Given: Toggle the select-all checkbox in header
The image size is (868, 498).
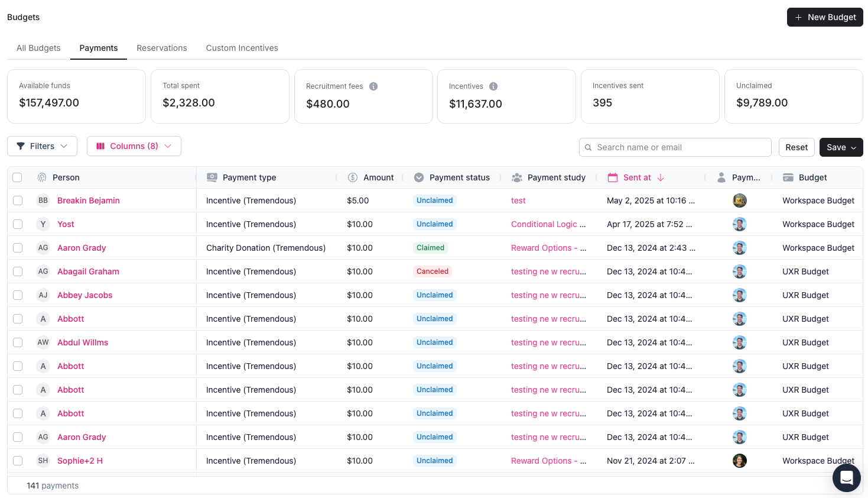Looking at the screenshot, I should pyautogui.click(x=17, y=177).
